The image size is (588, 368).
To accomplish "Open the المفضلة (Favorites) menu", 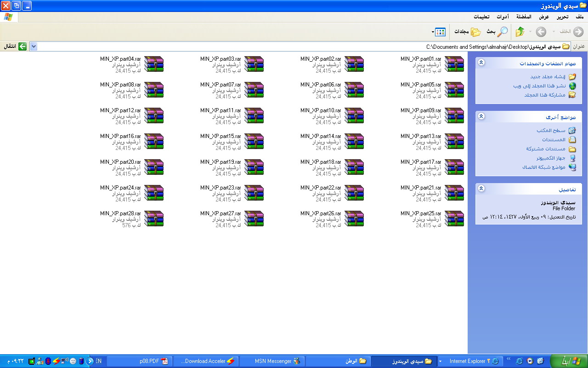I will [524, 17].
